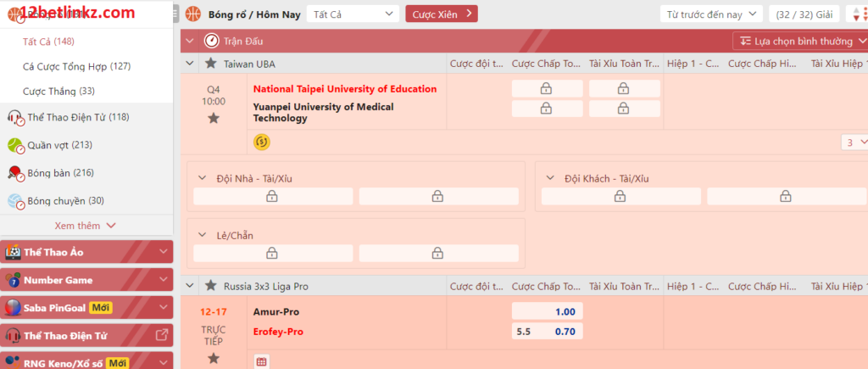Open Từ trước đến nay time dropdown
Screen dimensions: 868x369
point(710,14)
